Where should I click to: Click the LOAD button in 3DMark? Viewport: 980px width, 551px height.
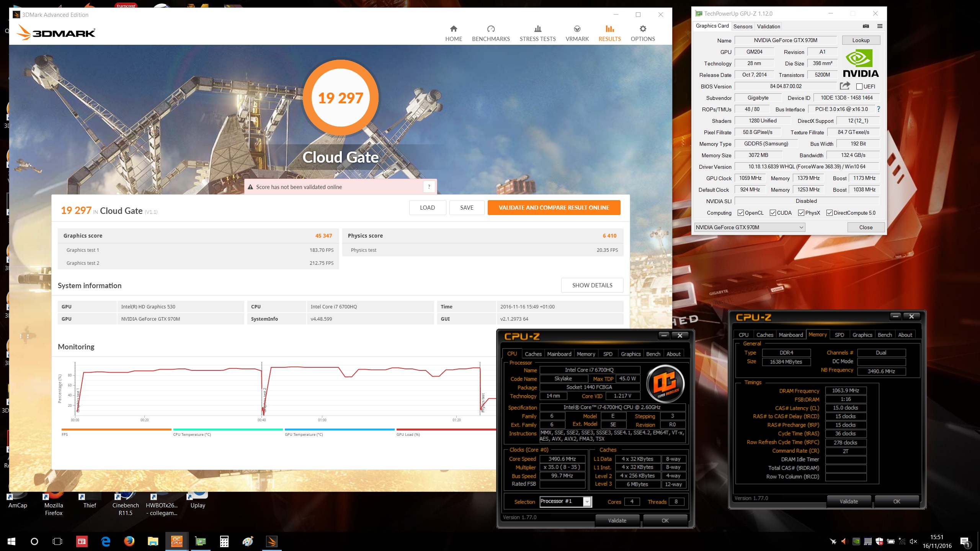427,207
